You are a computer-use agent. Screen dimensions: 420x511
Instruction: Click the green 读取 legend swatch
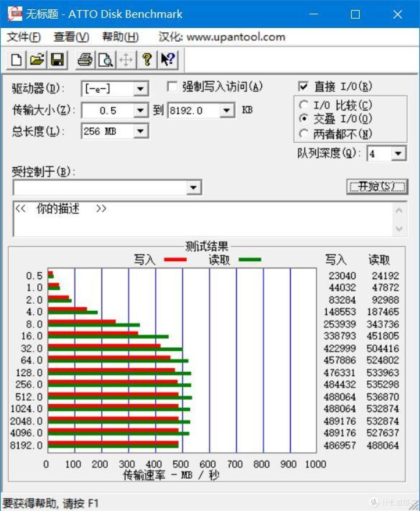pyautogui.click(x=250, y=259)
